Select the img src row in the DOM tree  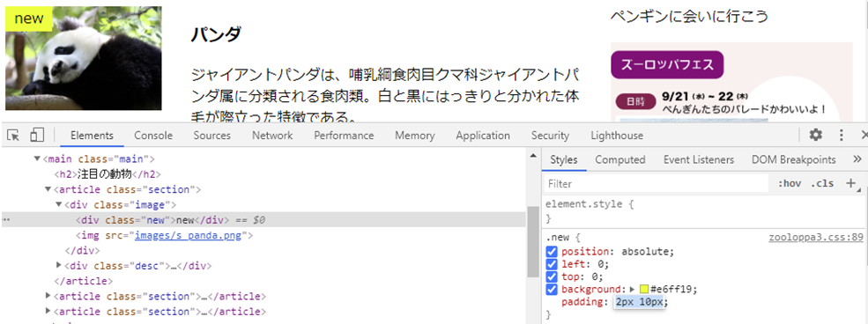tap(165, 236)
